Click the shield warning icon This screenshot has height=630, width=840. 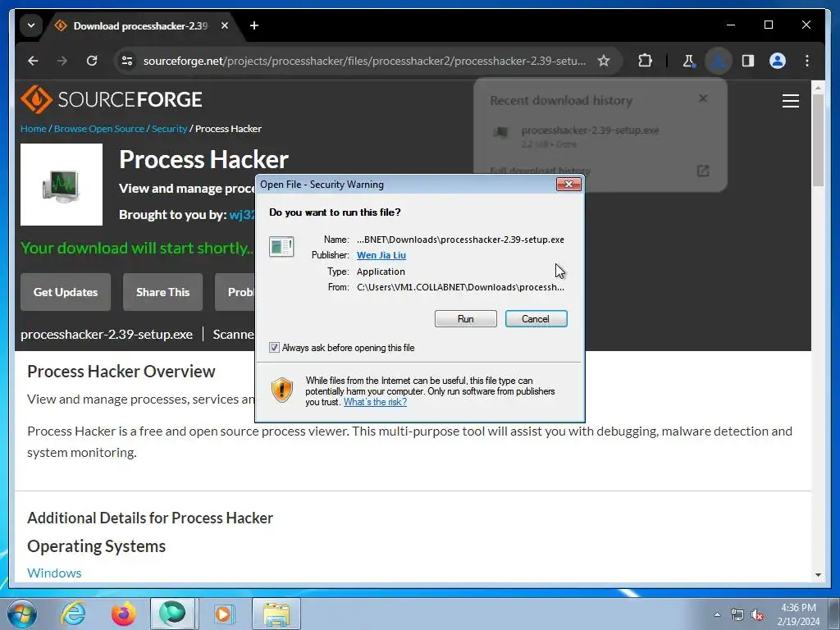(x=282, y=390)
